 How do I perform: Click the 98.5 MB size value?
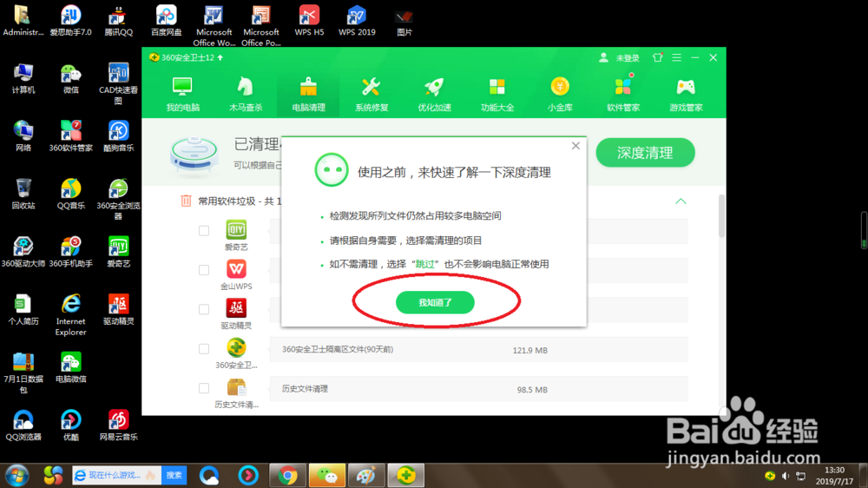(532, 390)
